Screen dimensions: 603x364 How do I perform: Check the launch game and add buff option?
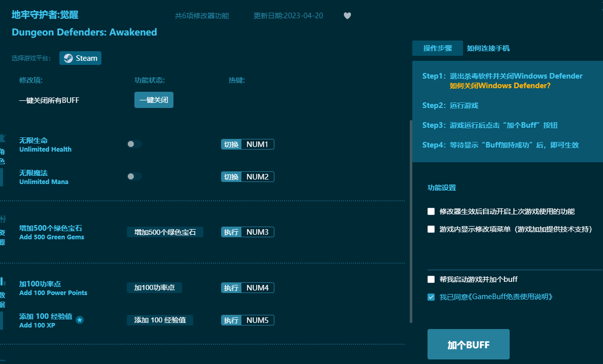click(x=431, y=279)
